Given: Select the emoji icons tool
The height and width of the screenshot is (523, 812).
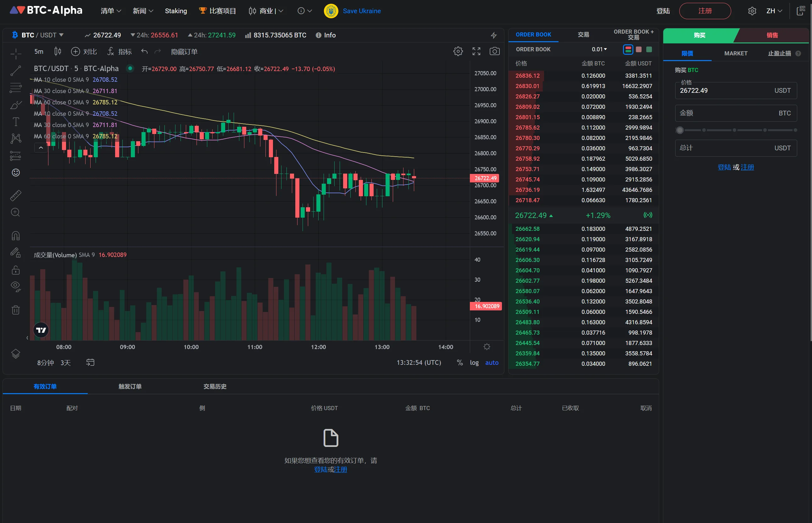Looking at the screenshot, I should pos(16,173).
